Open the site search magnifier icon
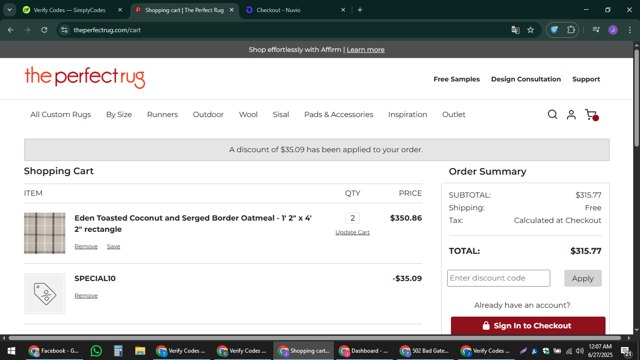The width and height of the screenshot is (640, 360). pyautogui.click(x=552, y=115)
